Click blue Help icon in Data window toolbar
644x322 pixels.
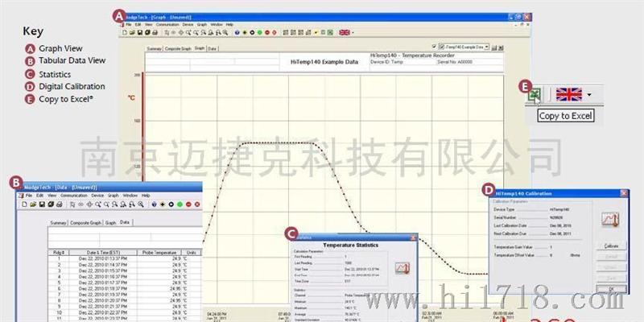click(x=154, y=204)
